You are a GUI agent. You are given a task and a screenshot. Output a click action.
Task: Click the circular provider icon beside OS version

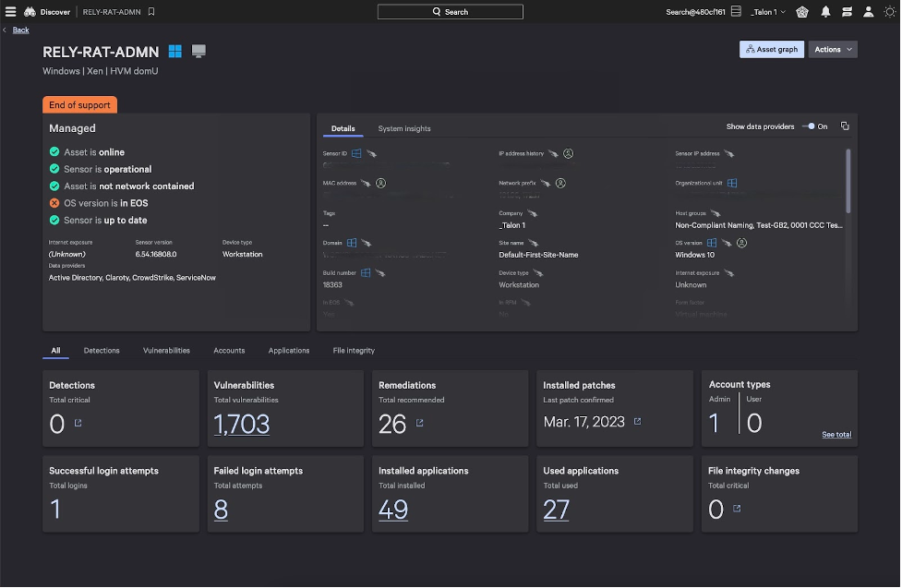coord(742,244)
